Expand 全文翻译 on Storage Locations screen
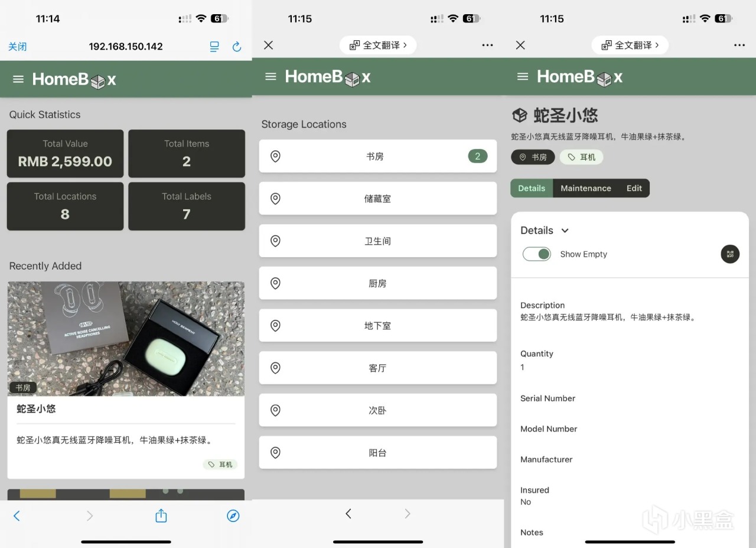Viewport: 756px width, 548px height. coord(378,45)
